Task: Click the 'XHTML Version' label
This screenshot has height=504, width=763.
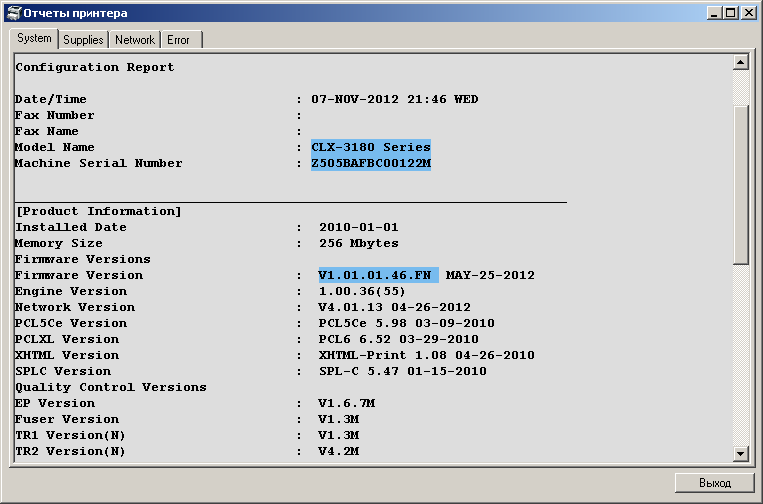Action: pyautogui.click(x=67, y=356)
